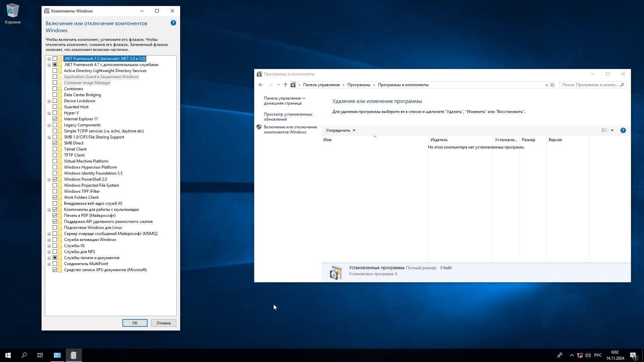Go up one level in Программы и компоненты
This screenshot has width=644, height=362.
[285, 85]
